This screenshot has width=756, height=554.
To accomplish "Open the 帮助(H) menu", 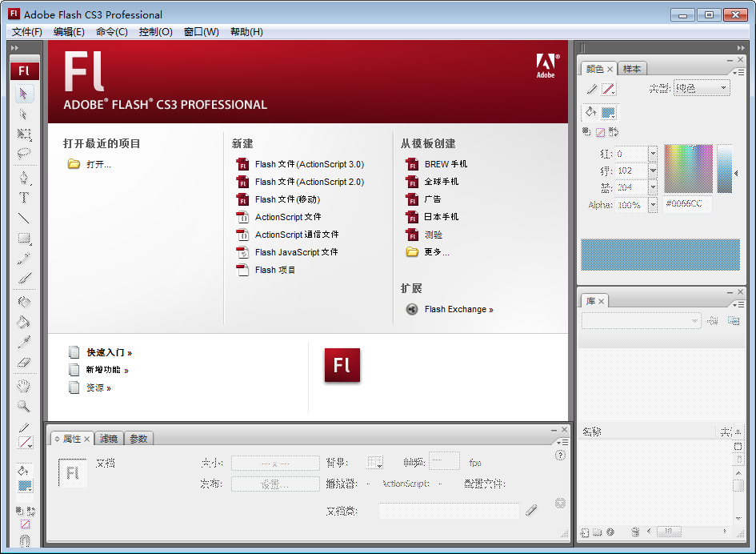I will pyautogui.click(x=247, y=32).
